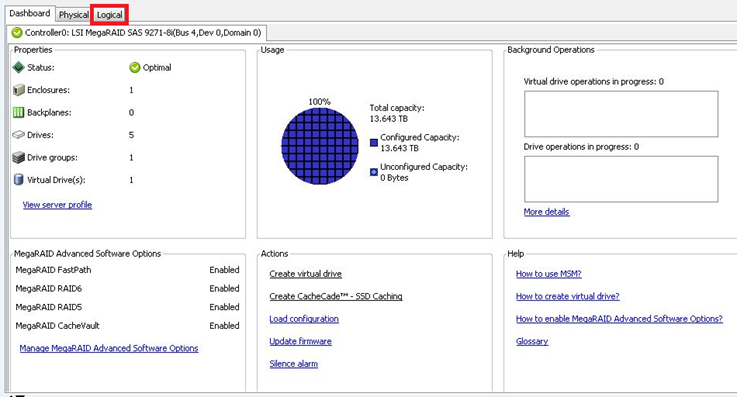Image resolution: width=737 pixels, height=397 pixels.
Task: Click the Status diamond icon
Action: [18, 67]
